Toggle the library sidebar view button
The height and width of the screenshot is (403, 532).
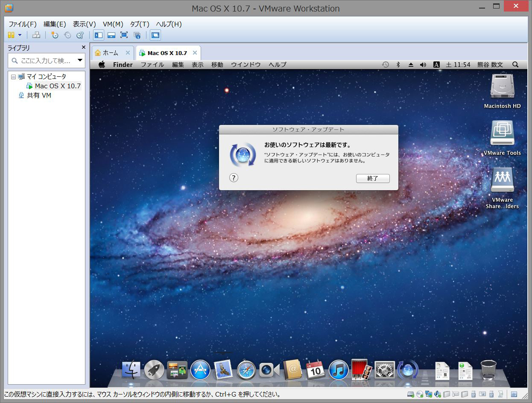99,35
